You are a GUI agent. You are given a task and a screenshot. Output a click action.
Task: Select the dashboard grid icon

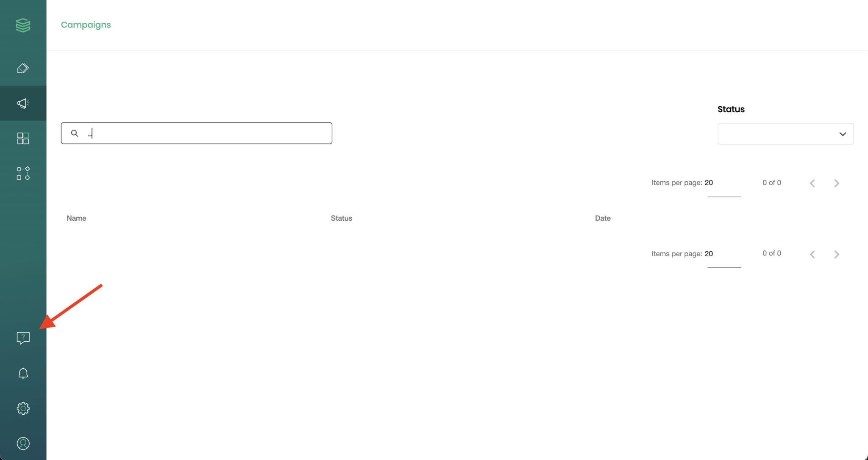pos(22,138)
